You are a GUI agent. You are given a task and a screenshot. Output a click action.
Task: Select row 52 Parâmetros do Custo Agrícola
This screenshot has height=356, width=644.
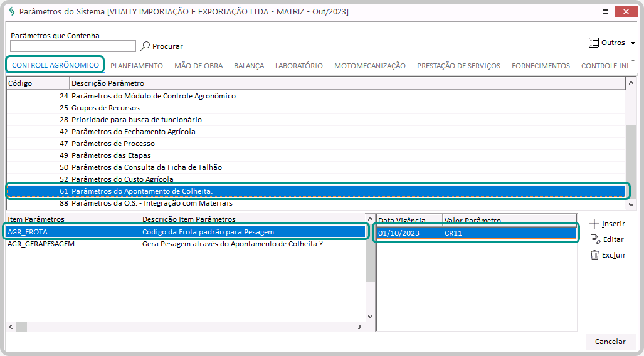point(316,179)
